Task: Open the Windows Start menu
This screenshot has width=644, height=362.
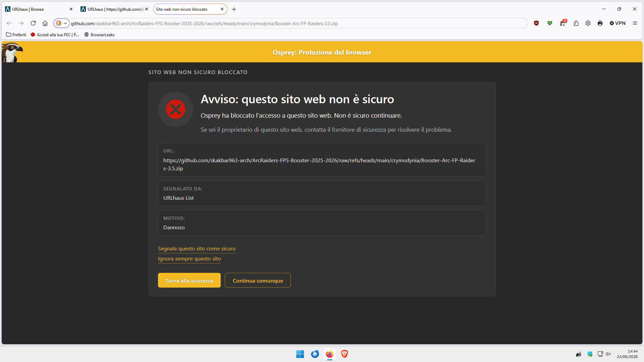Action: click(300, 354)
